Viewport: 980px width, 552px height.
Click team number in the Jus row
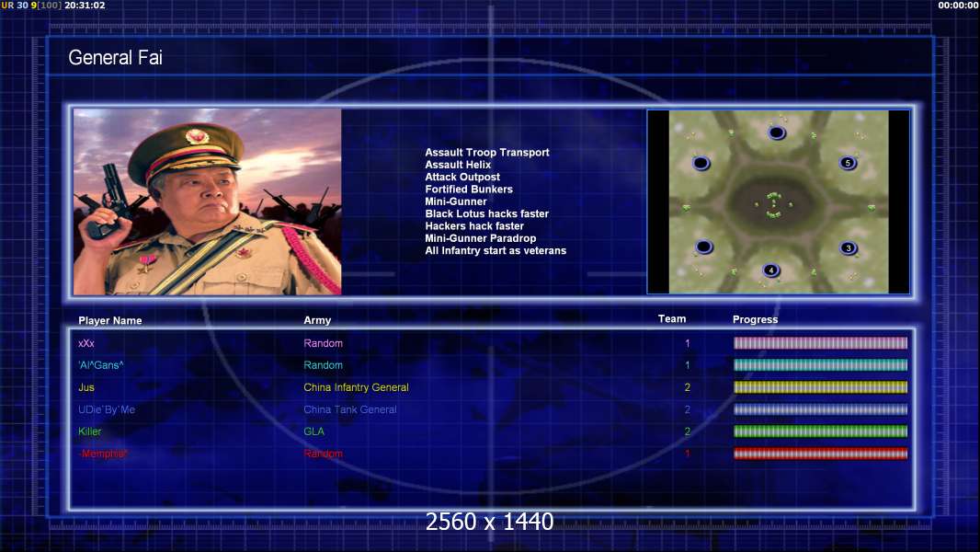688,387
